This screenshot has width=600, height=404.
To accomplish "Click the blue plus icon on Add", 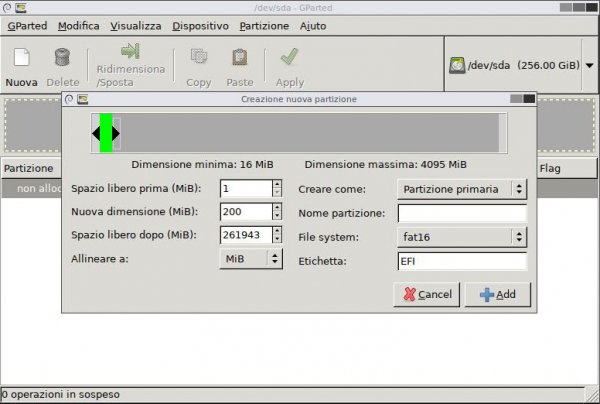I will [x=487, y=295].
